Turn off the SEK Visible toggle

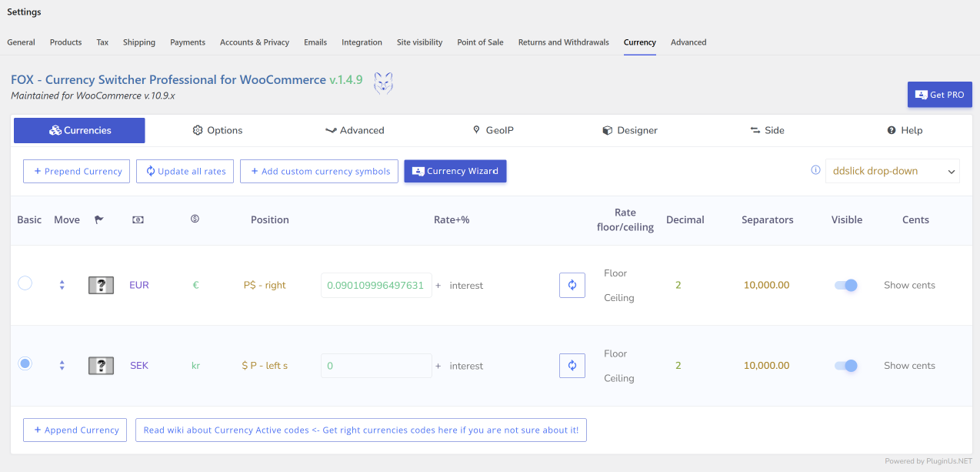point(846,366)
